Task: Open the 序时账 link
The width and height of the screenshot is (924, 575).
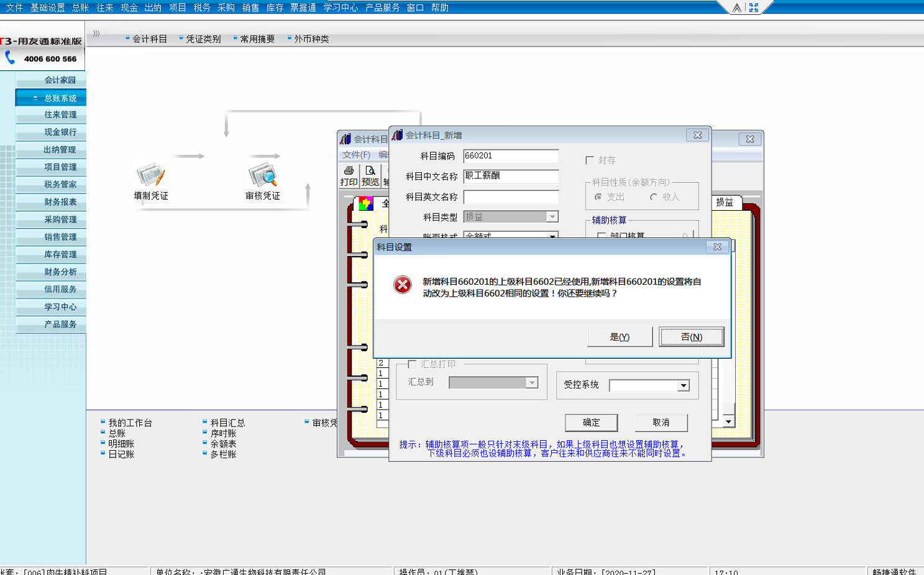Action: tap(223, 433)
